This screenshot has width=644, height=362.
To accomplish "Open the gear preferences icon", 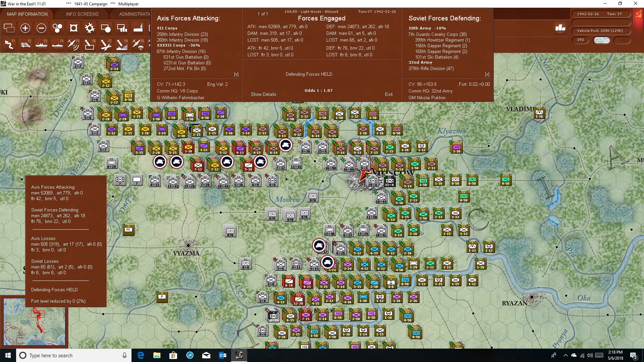I will pyautogui.click(x=90, y=28).
